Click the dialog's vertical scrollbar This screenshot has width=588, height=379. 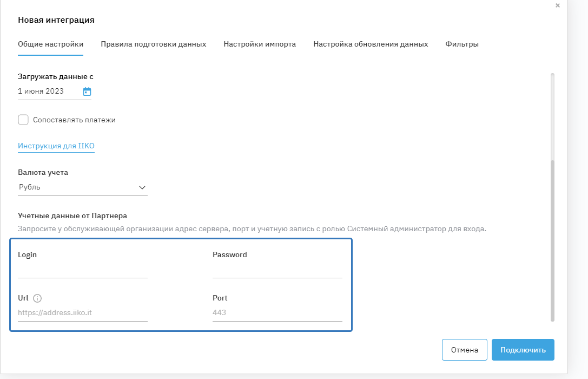[x=552, y=238]
